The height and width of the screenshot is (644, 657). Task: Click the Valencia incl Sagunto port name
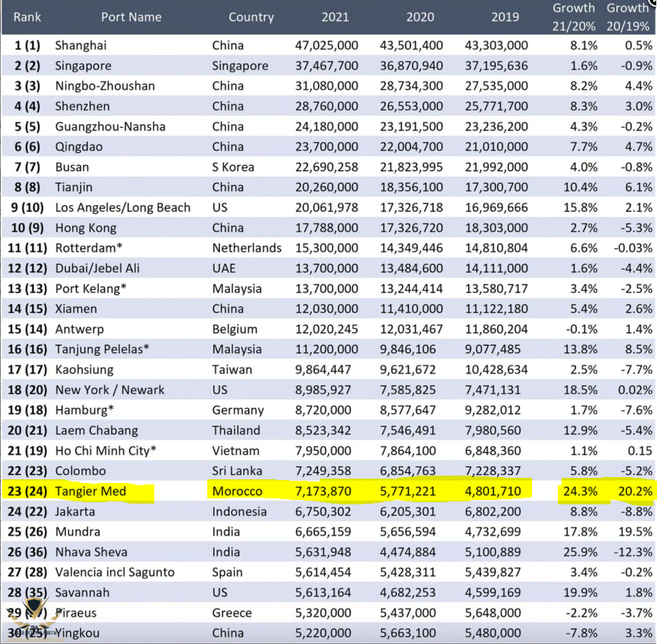point(115,572)
